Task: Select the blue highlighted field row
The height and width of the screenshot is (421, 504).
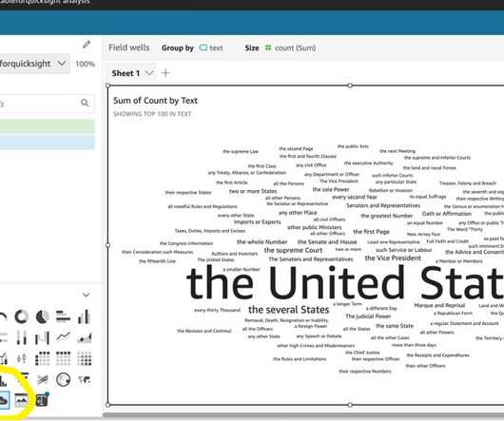Action: [48, 142]
